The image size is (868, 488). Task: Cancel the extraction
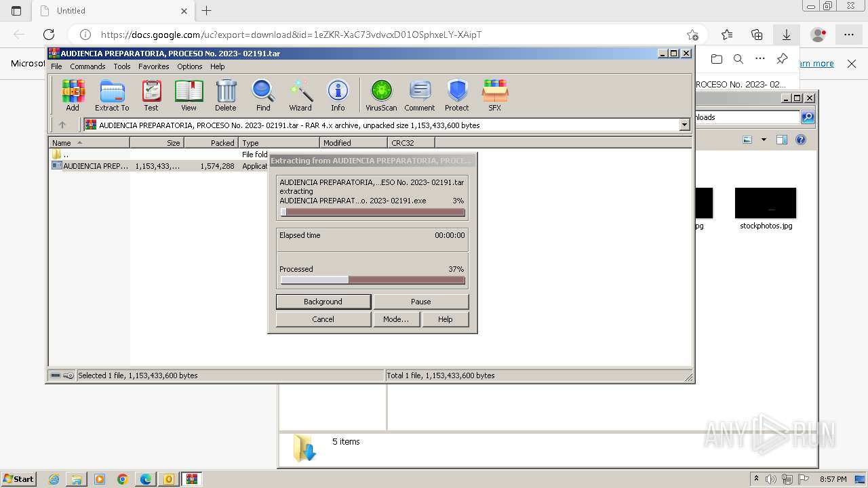click(x=323, y=319)
